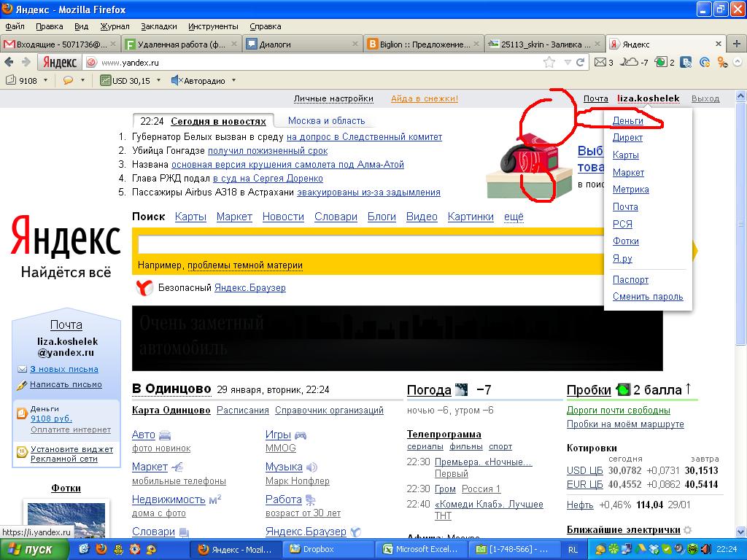Click the RL language indicator in taskbar
Image resolution: width=747 pixels, height=560 pixels.
(573, 550)
